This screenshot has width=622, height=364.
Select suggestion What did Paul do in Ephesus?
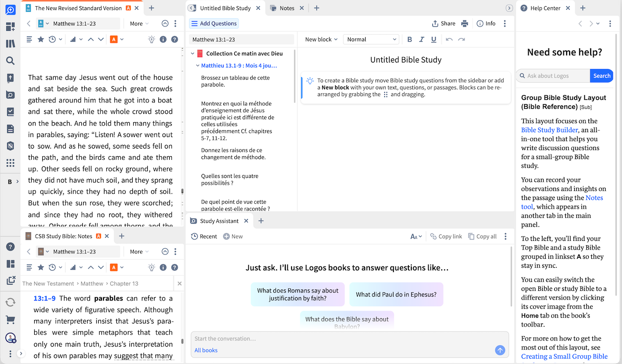[x=396, y=294]
